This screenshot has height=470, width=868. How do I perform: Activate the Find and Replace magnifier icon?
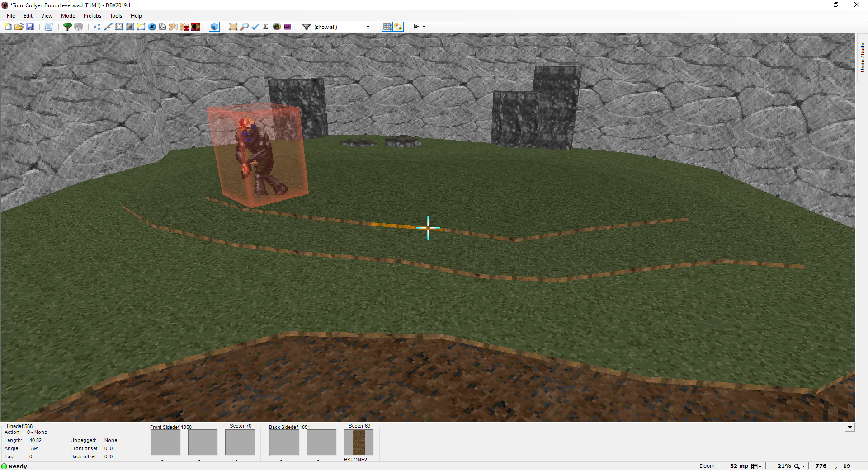pos(244,27)
